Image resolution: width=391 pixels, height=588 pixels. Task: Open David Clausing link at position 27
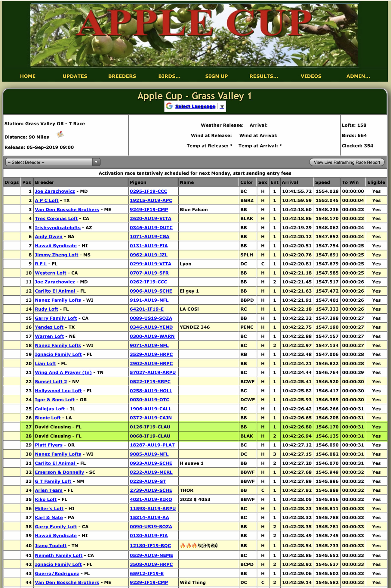(53, 427)
